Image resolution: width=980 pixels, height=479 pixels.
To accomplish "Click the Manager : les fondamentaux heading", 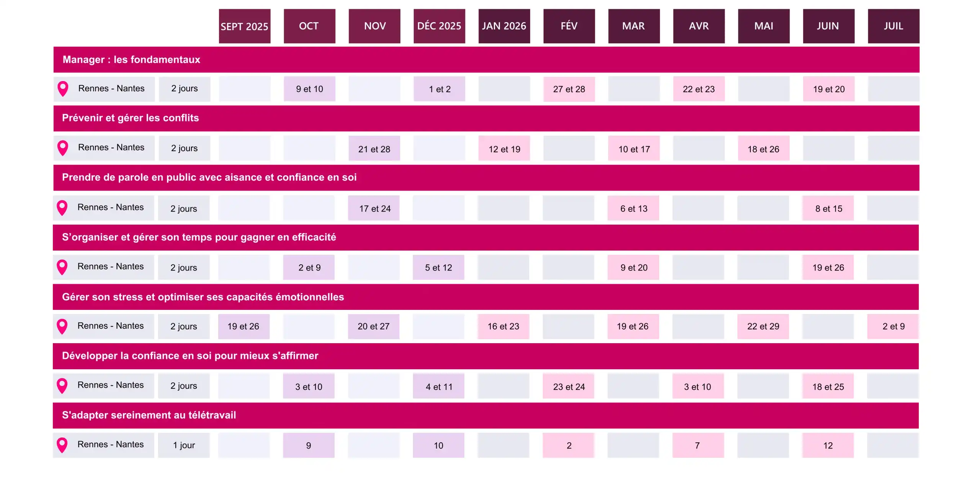I will click(x=131, y=60).
